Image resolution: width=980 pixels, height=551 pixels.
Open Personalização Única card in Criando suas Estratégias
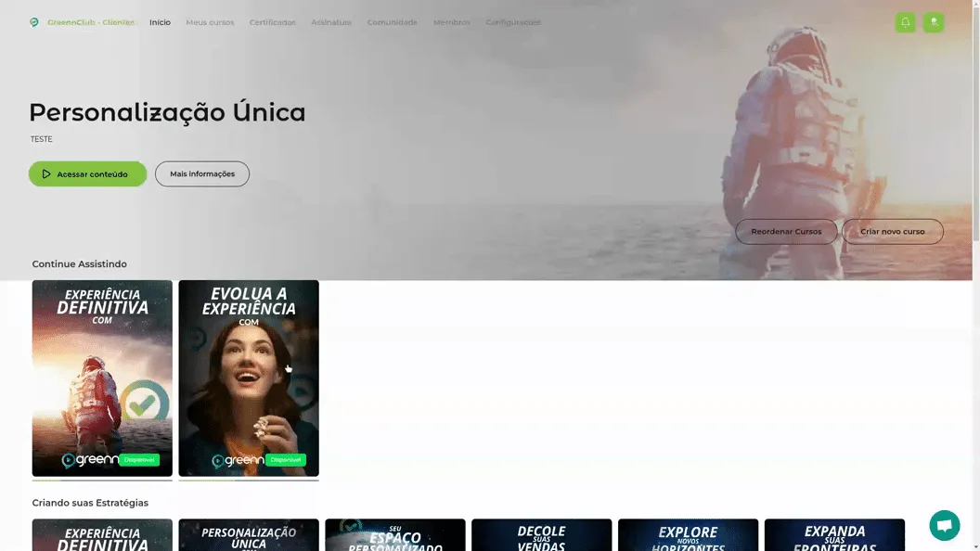coord(249,534)
